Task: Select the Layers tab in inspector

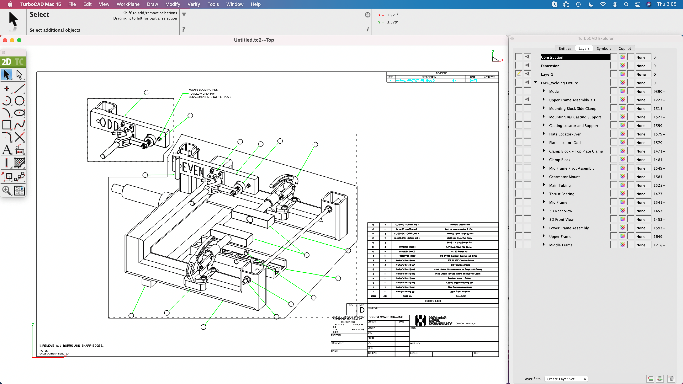Action: [584, 48]
